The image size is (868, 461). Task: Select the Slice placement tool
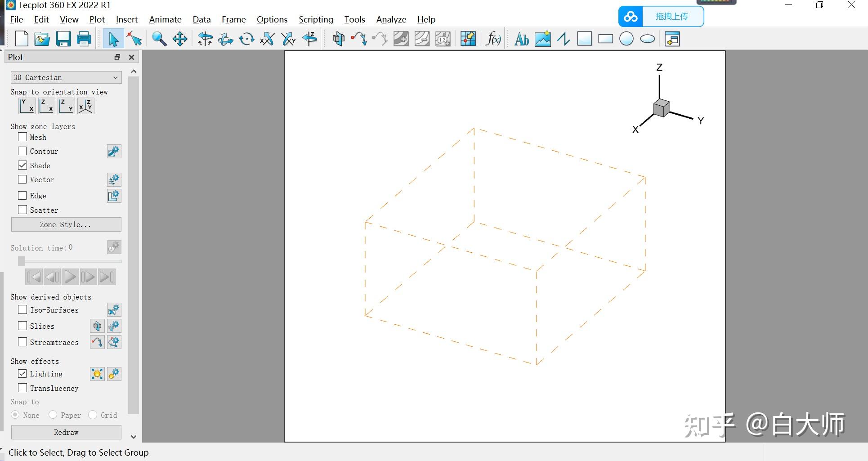pos(339,39)
